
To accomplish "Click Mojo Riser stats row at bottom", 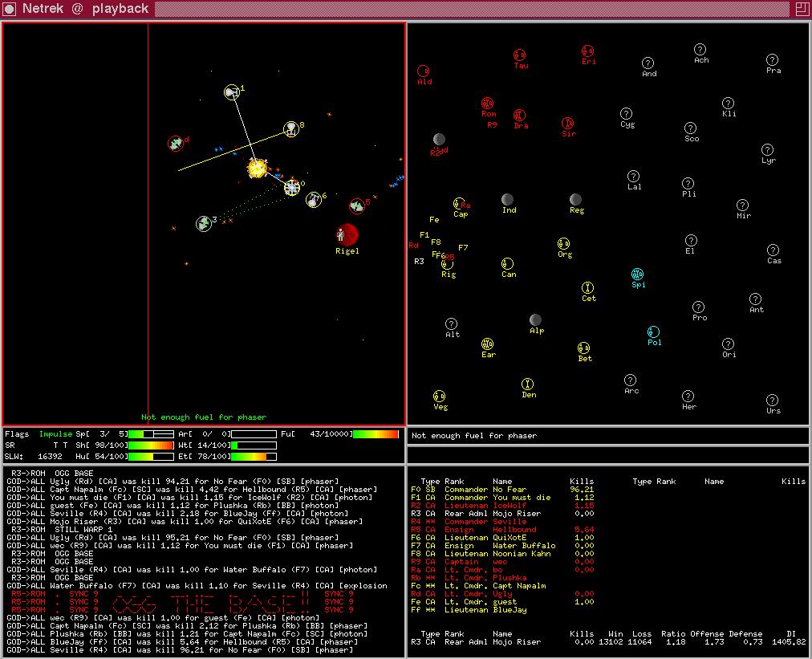I will (x=608, y=642).
